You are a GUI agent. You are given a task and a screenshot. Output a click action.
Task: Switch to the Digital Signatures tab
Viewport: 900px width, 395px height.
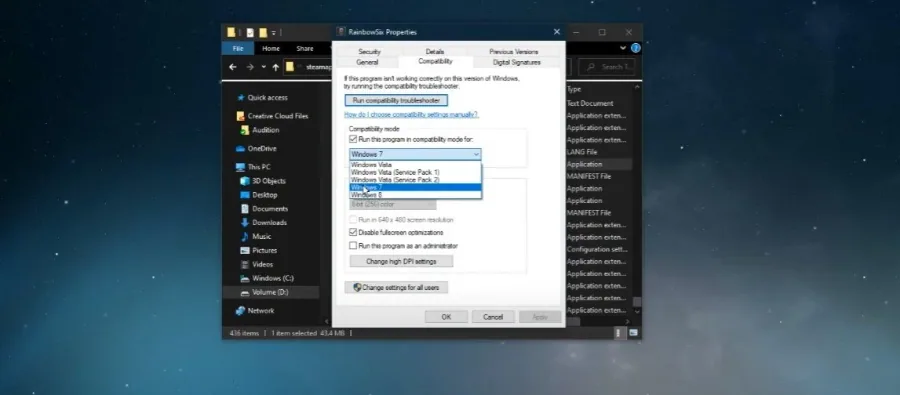tap(517, 62)
